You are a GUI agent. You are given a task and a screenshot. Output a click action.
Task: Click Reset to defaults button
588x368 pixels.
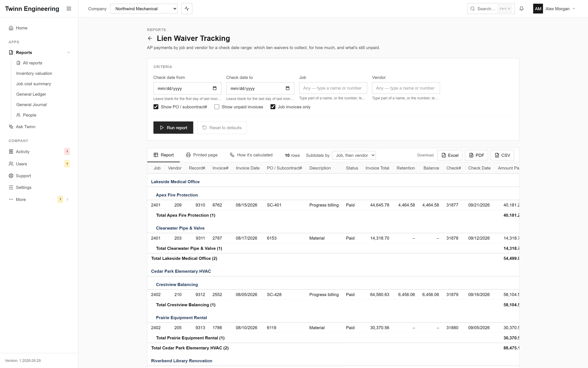pyautogui.click(x=222, y=128)
